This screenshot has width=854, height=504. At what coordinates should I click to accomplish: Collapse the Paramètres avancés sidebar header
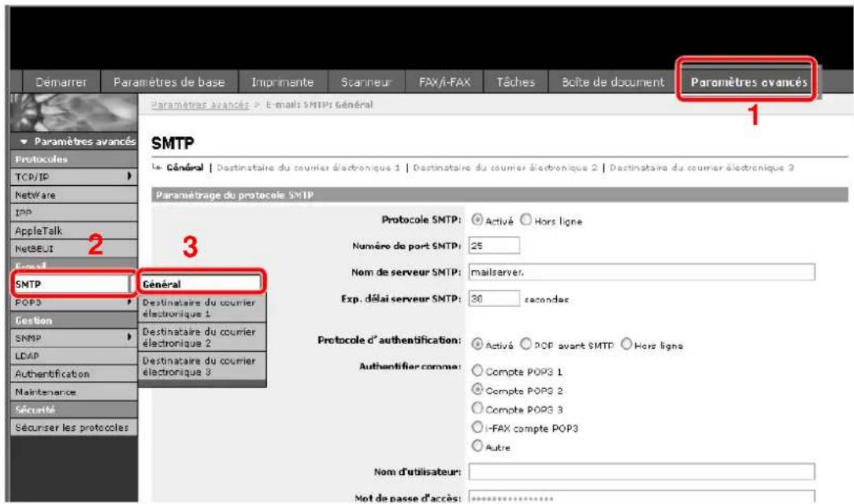point(74,141)
